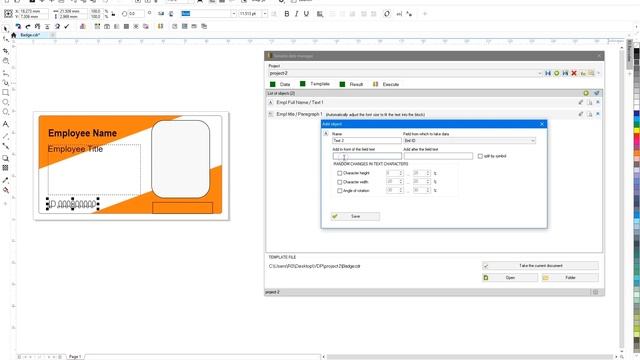Click the Save button in Add object dialog
Viewport: 640px width, 360px height.
click(355, 216)
